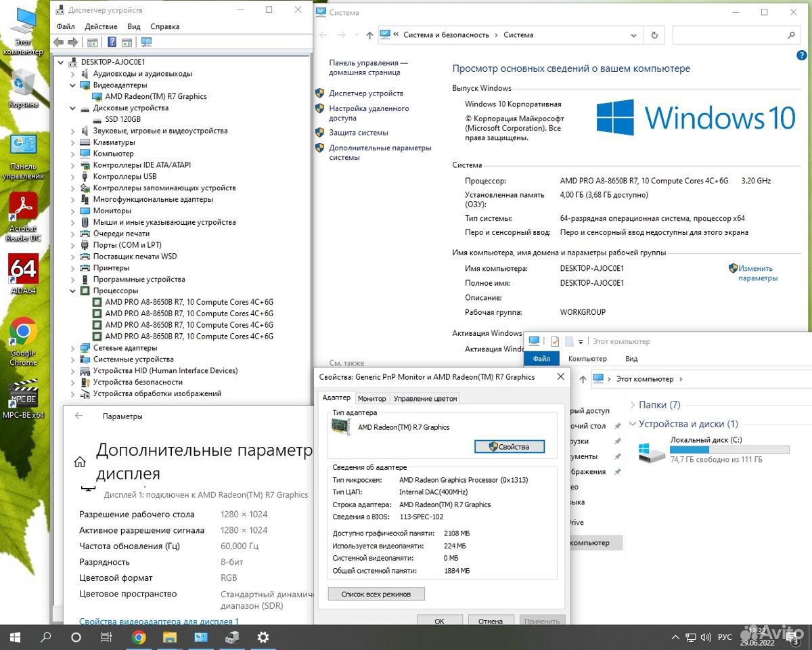
Task: Click Settings gear icon on taskbar
Action: pos(263,637)
